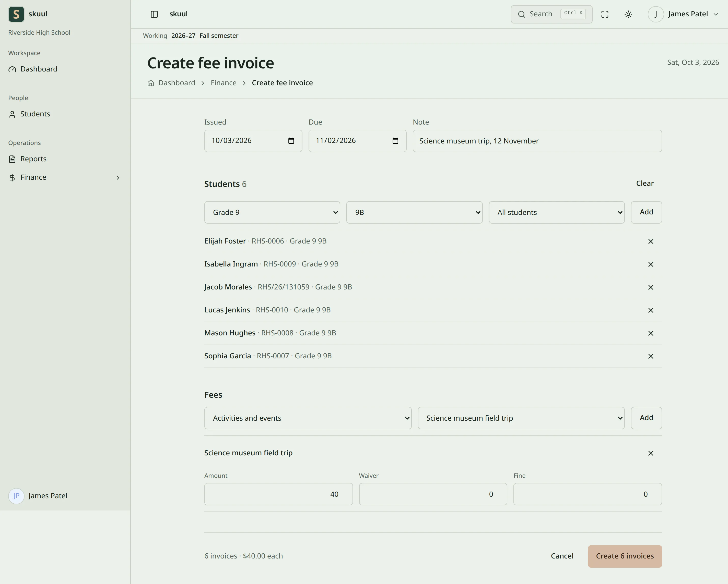Click the skuul S logo icon
Viewport: 728px width, 584px height.
coord(16,14)
